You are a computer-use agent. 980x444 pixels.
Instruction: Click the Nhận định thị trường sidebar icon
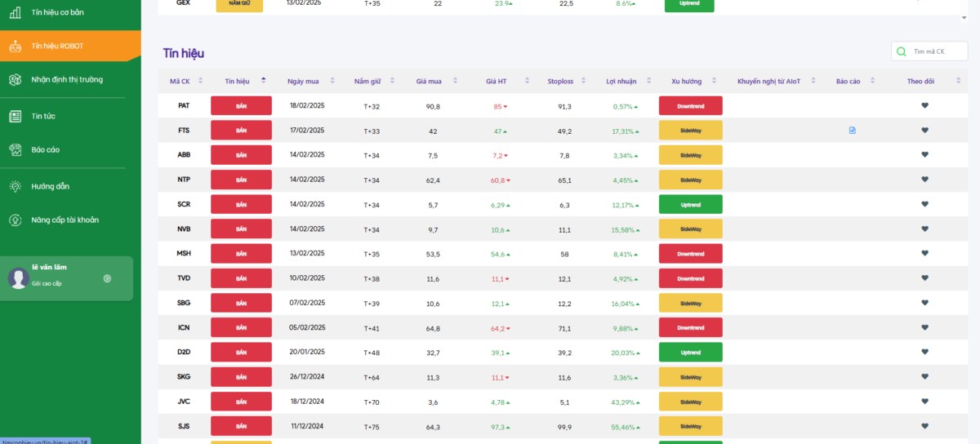click(x=15, y=79)
